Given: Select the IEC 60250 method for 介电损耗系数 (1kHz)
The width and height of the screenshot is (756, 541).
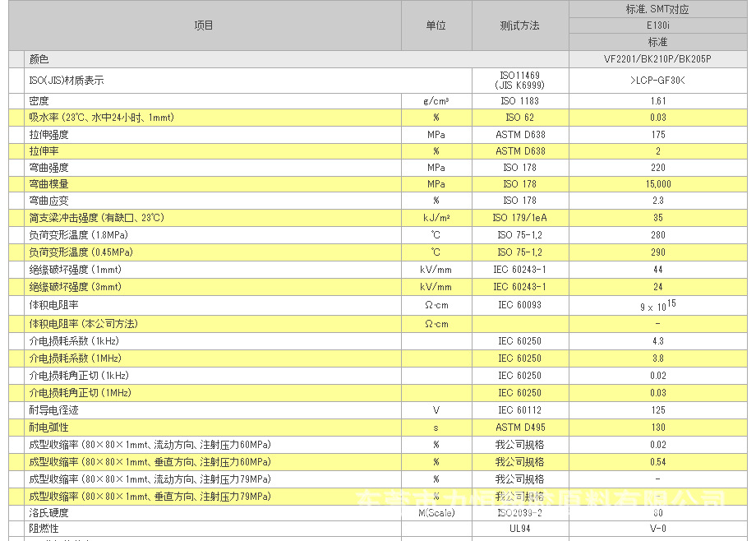Looking at the screenshot, I should [x=521, y=340].
